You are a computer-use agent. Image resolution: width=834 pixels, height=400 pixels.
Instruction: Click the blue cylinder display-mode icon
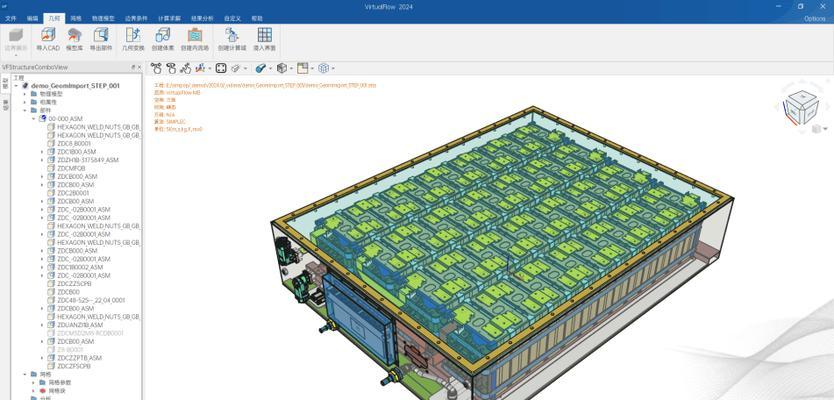point(261,68)
